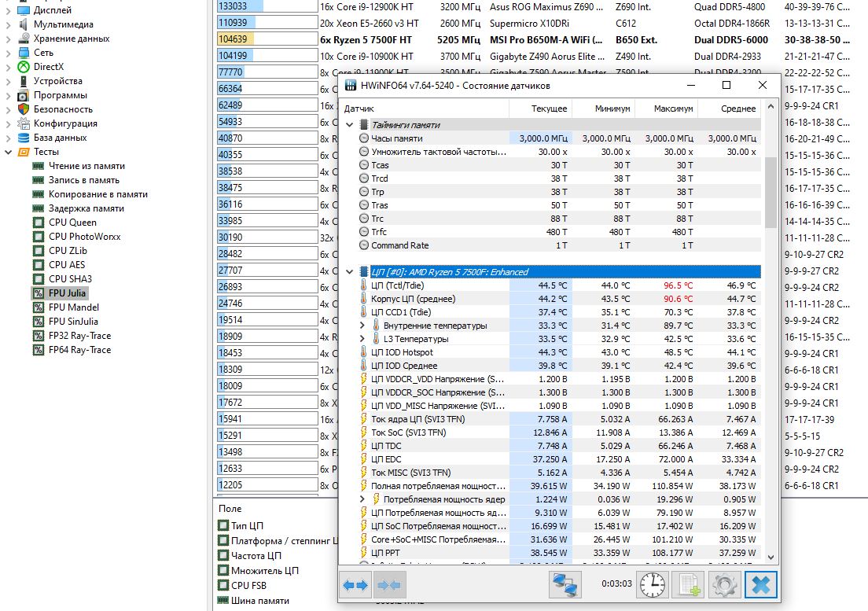Click the Текущее column header
Viewport: 868px width, 611px height.
(x=540, y=109)
